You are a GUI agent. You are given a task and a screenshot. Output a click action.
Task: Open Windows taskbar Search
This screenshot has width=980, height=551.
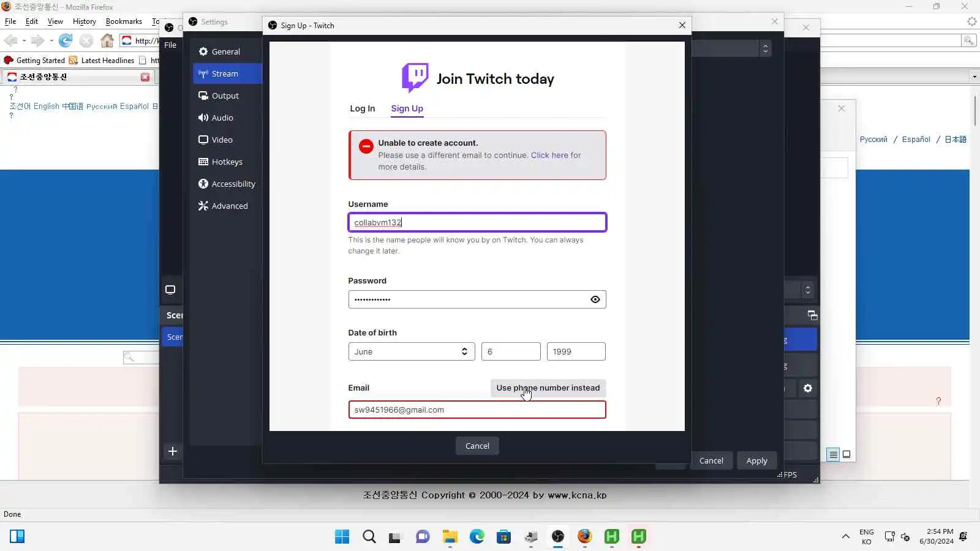[369, 536]
